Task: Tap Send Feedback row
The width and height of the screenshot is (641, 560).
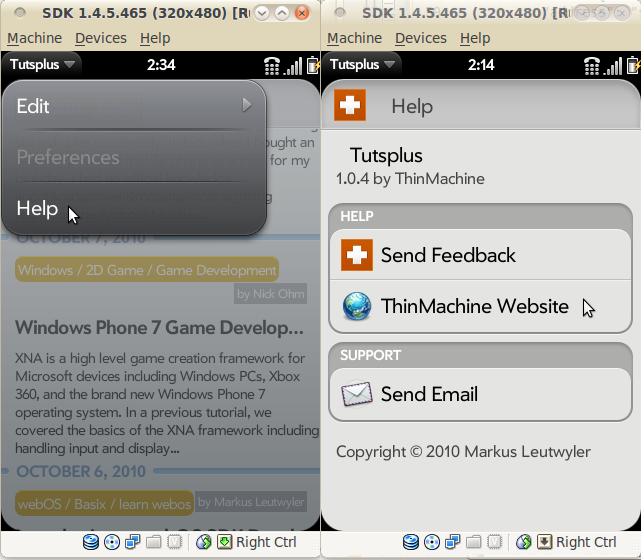Action: tap(480, 255)
